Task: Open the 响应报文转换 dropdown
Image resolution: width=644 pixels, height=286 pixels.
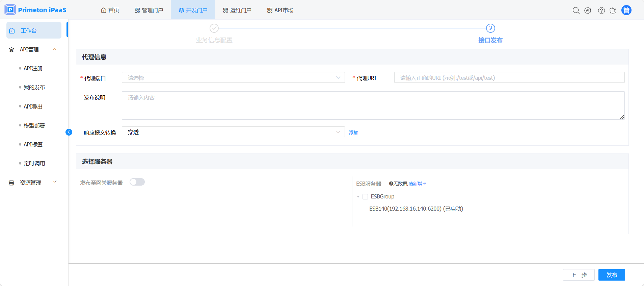Action: click(233, 132)
